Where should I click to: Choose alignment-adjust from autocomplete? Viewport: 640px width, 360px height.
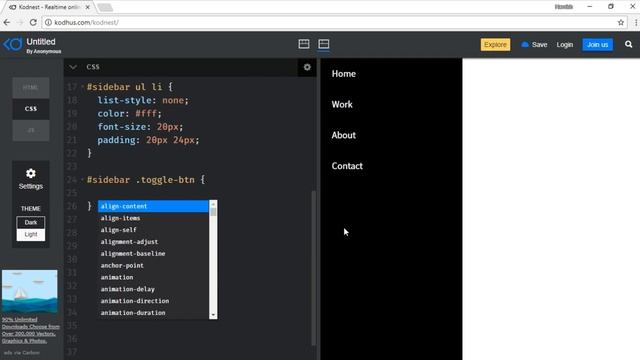coord(153,242)
